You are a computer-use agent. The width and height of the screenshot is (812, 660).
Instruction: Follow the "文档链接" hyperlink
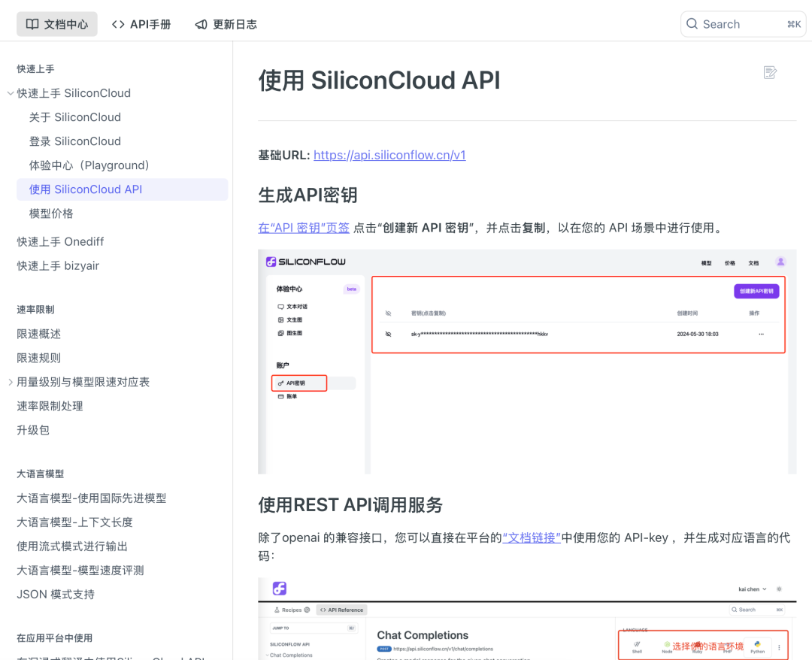[532, 537]
